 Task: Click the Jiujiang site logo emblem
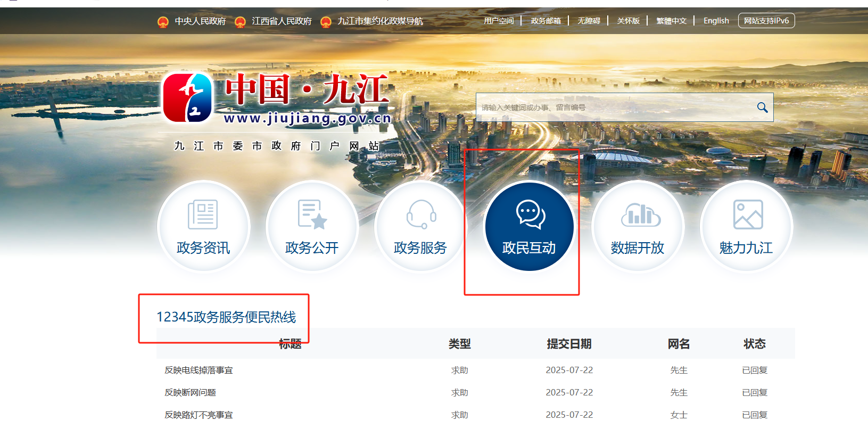pos(187,98)
